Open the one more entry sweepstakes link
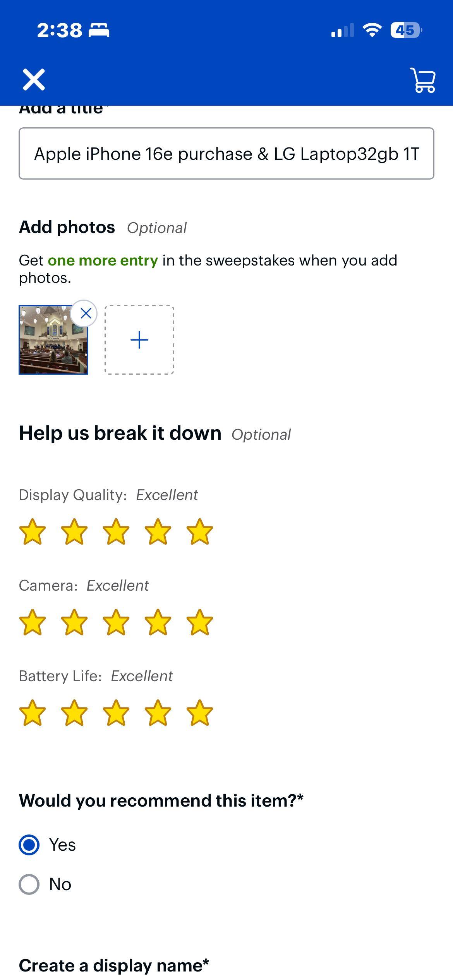Screen dimensions: 453x980 pos(103,260)
